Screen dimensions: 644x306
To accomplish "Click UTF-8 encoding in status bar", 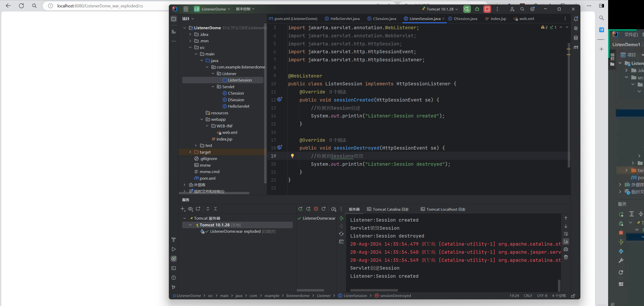I will (542, 296).
